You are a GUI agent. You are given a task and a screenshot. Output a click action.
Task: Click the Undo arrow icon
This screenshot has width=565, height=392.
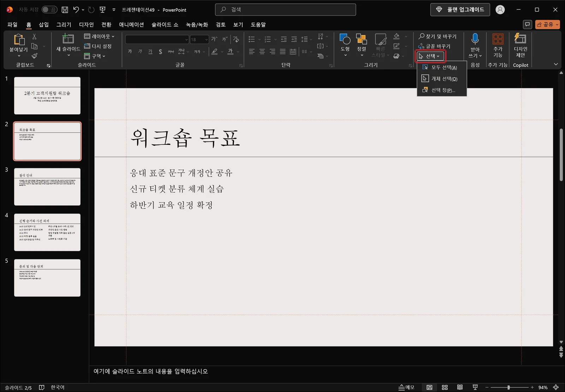[76, 10]
